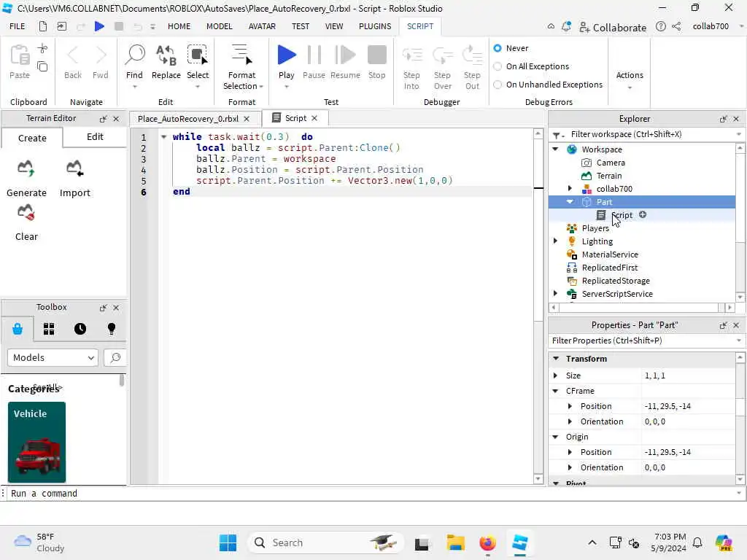
Task: Open the FILE menu
Action: (18, 26)
